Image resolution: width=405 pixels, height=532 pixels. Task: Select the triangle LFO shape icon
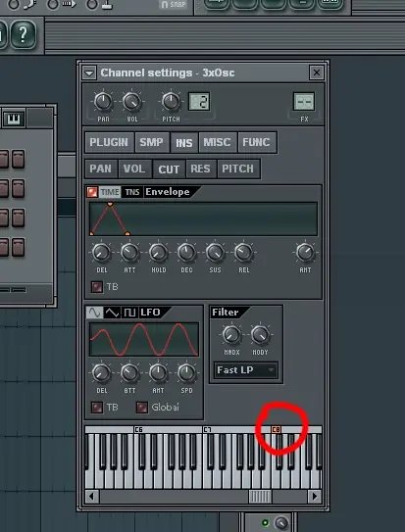click(x=112, y=313)
